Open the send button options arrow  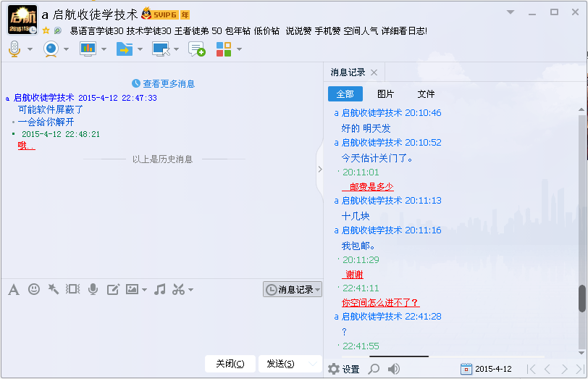point(313,364)
